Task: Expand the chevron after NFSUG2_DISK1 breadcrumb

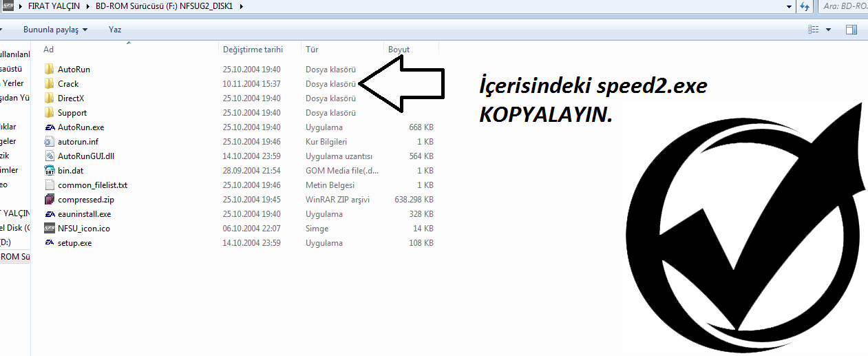Action: pyautogui.click(x=241, y=6)
